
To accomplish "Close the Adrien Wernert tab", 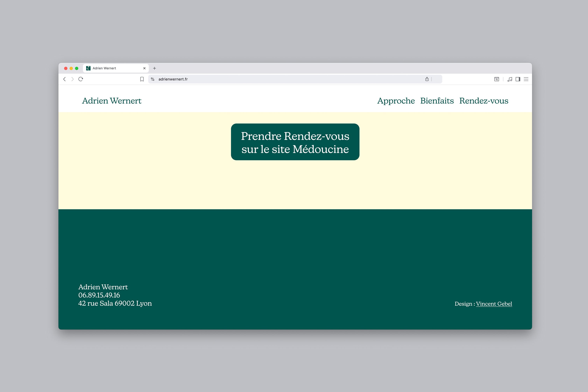I will [x=144, y=68].
